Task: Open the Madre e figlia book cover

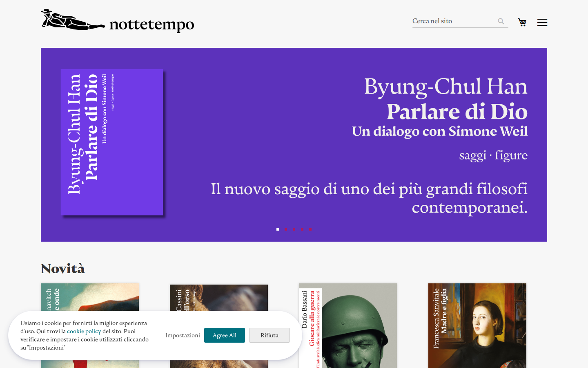Action: (x=477, y=325)
